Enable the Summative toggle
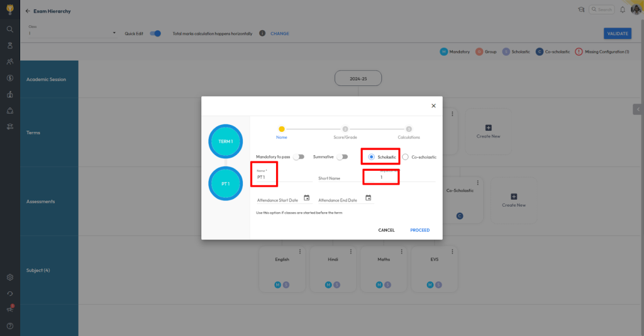 click(x=343, y=157)
